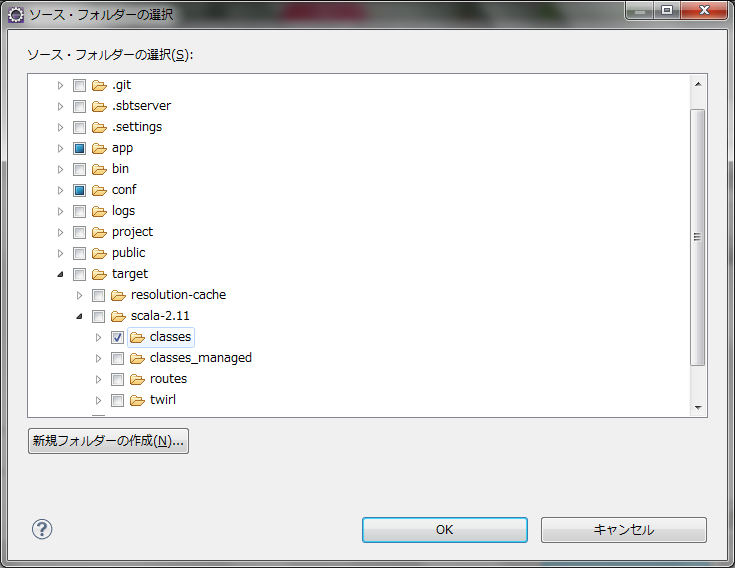The width and height of the screenshot is (735, 568).
Task: Click the gear icon in title bar
Action: (x=15, y=15)
